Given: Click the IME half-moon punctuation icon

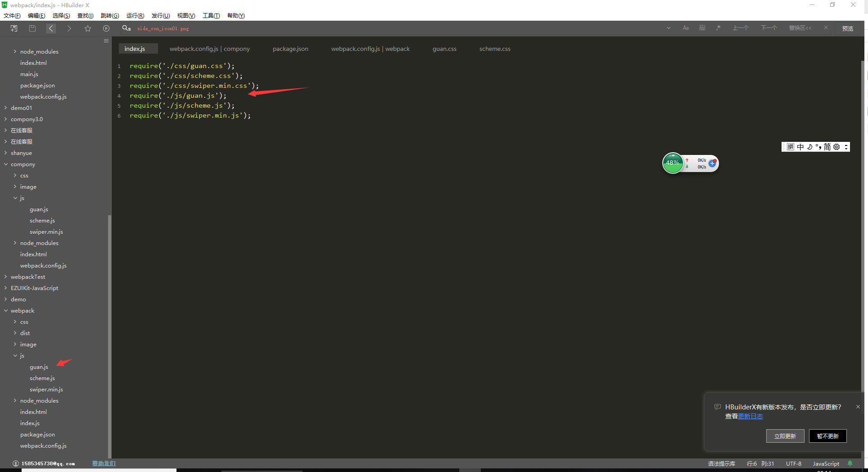Looking at the screenshot, I should pyautogui.click(x=809, y=147).
